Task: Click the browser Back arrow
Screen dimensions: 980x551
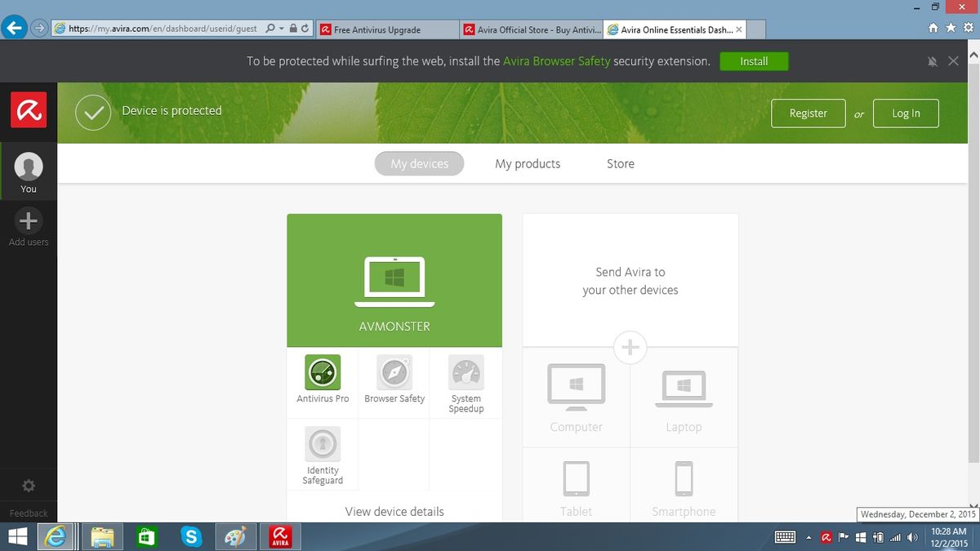Action: [13, 28]
